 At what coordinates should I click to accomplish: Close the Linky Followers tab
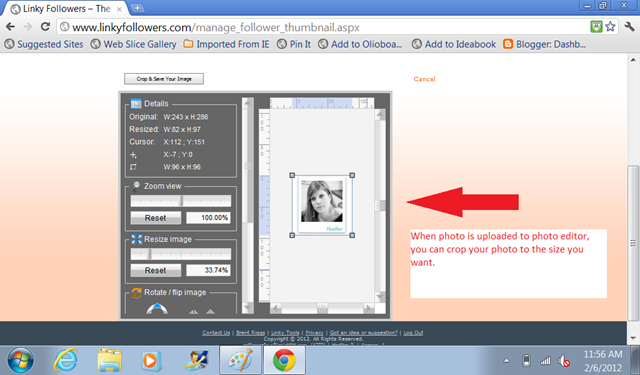pos(119,9)
